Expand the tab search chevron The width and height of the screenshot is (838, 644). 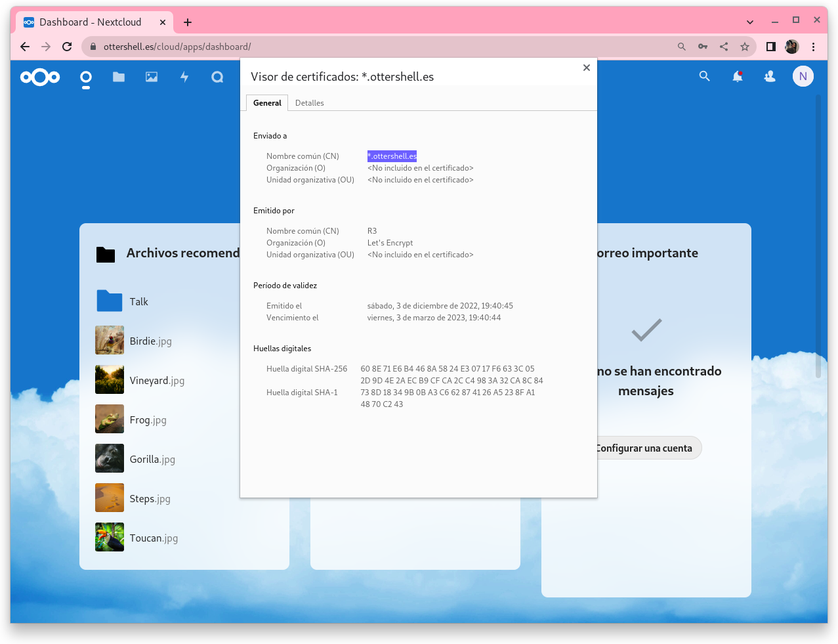750,22
